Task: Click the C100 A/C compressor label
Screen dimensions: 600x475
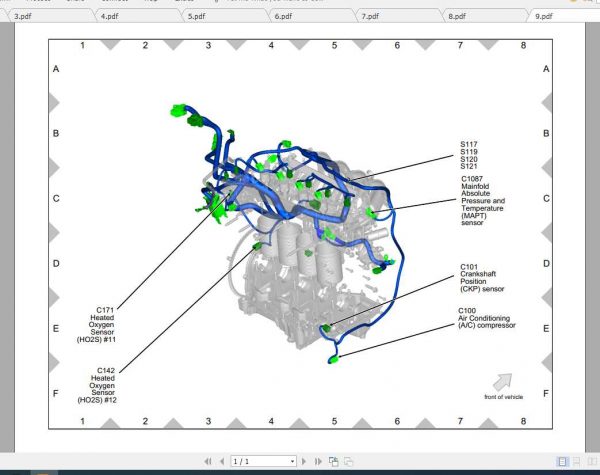Action: [x=487, y=318]
